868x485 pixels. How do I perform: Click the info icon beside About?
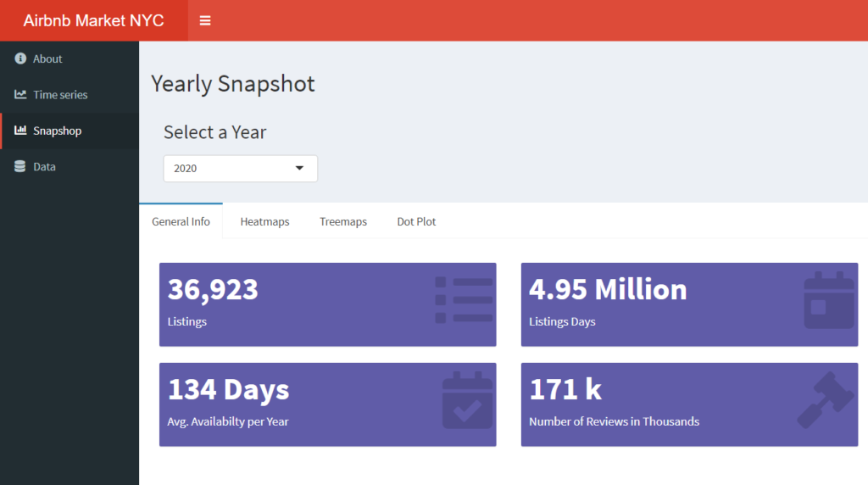click(20, 59)
